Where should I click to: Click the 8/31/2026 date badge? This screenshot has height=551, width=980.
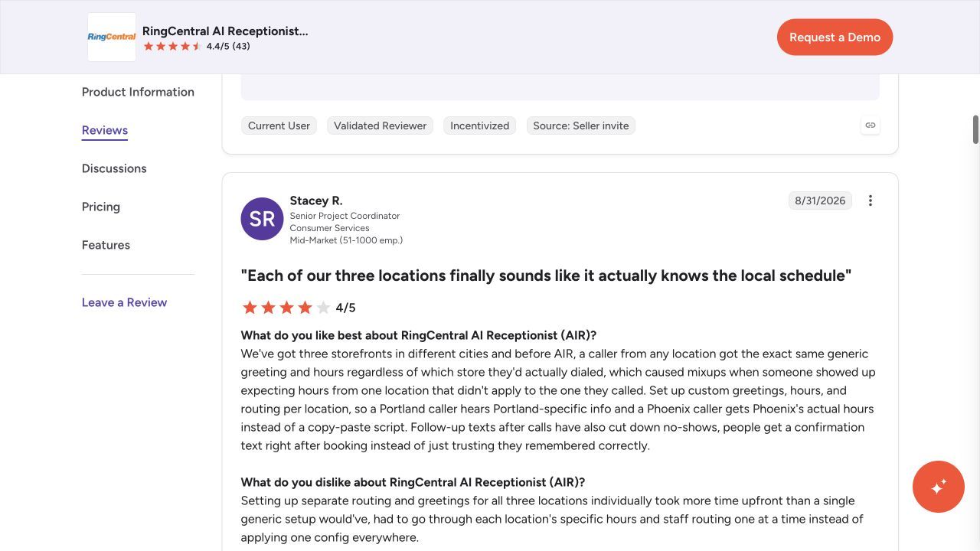coord(820,201)
